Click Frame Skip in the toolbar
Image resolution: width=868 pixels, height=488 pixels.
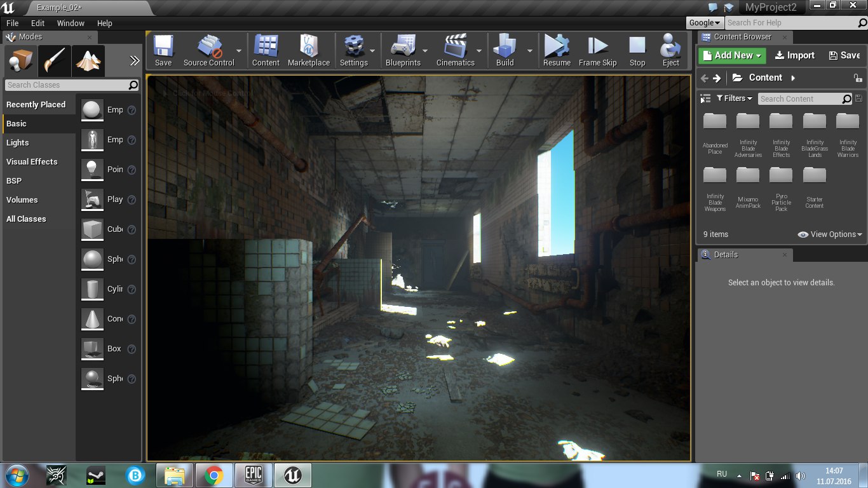(597, 50)
